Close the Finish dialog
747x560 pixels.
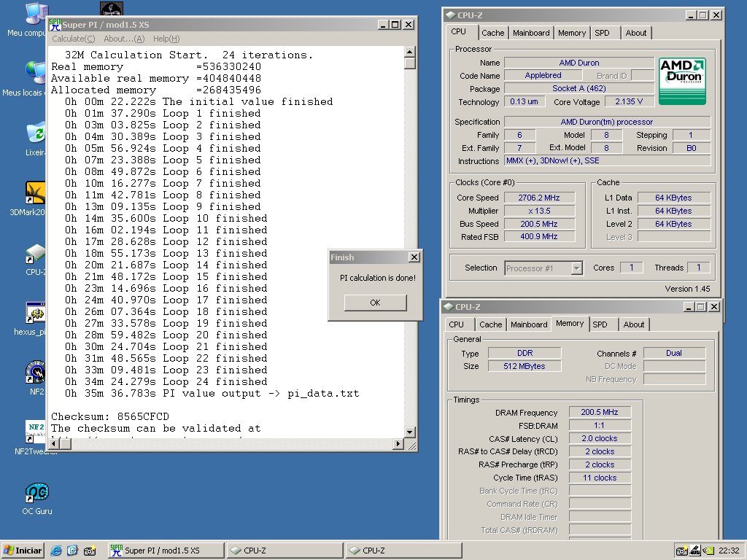click(414, 257)
